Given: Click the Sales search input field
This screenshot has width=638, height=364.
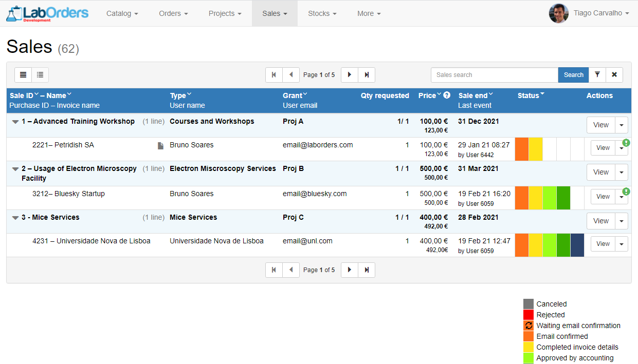Looking at the screenshot, I should [494, 75].
